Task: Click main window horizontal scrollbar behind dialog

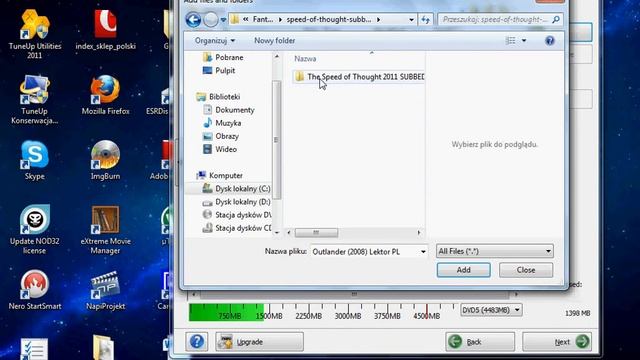Action: point(354,294)
